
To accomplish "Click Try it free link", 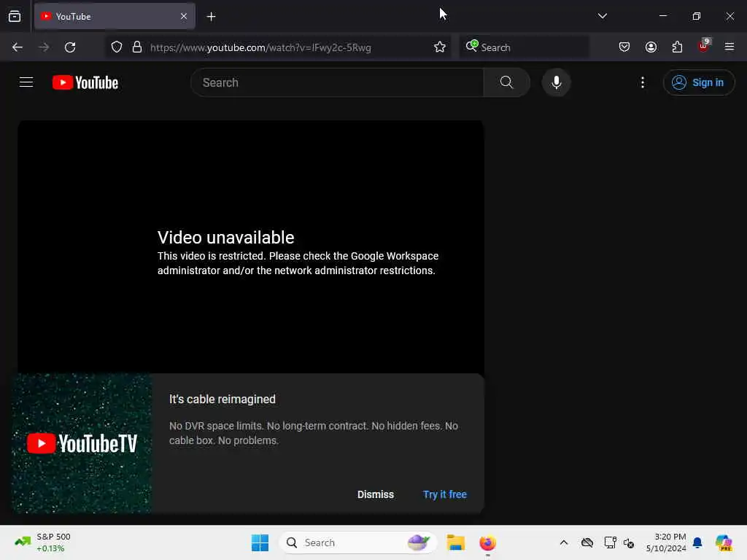I will (444, 494).
